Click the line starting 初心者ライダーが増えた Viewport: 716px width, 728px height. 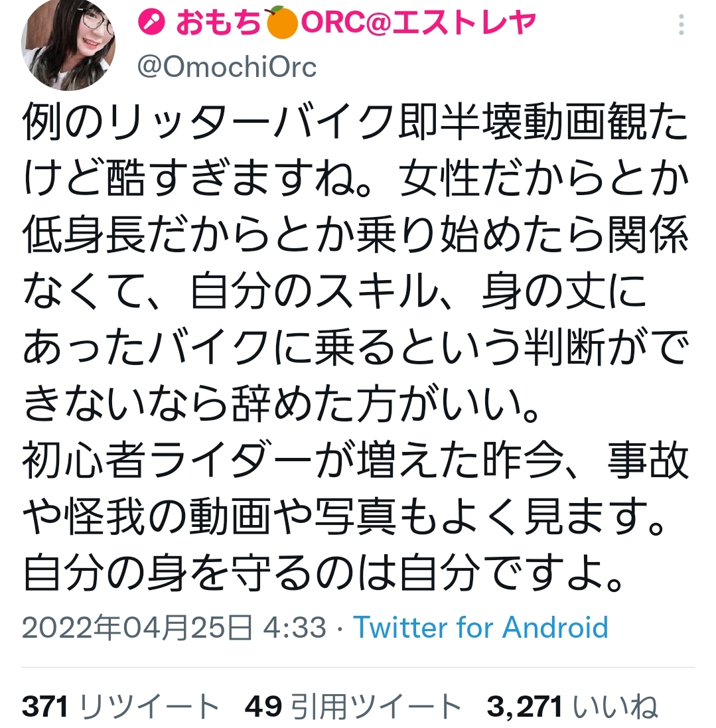tap(355, 460)
